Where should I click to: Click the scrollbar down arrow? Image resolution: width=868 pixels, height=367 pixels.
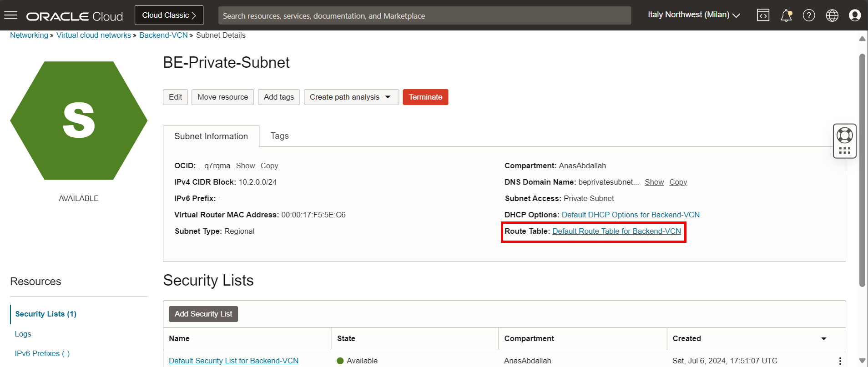[862, 361]
